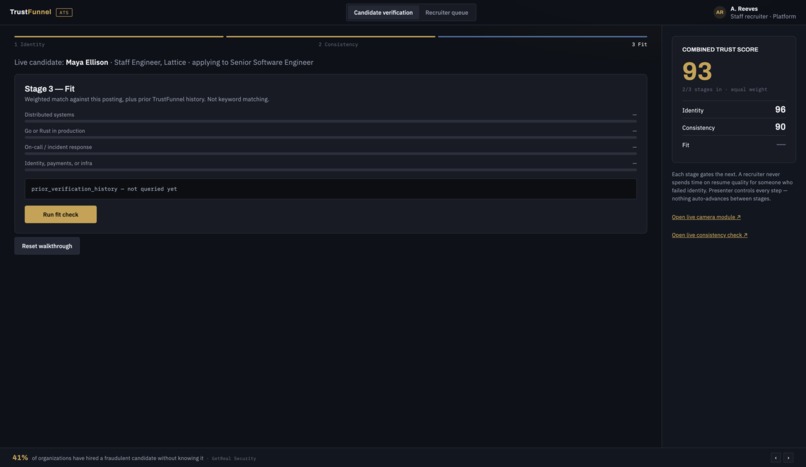Go to next statistic arrow
Viewport: 806px width, 467px height.
(788, 458)
